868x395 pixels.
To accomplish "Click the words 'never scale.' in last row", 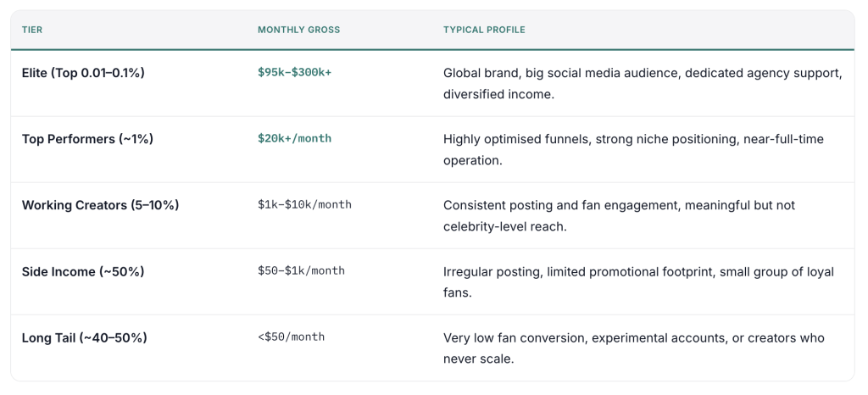I will tap(478, 359).
